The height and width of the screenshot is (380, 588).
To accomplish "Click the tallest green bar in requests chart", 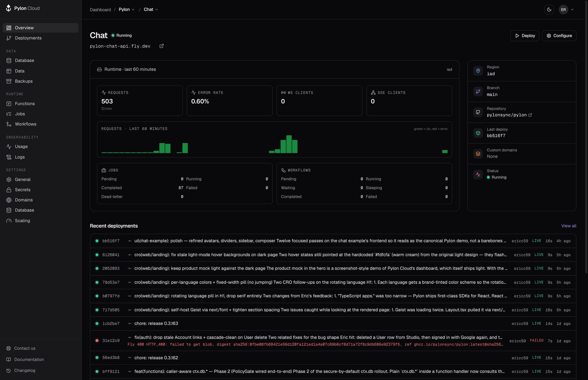I will [289, 144].
